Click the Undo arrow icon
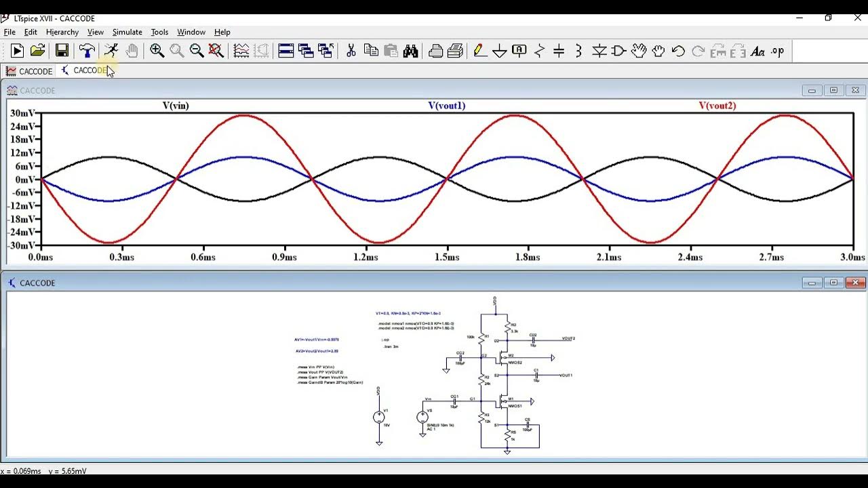The width and height of the screenshot is (868, 488). click(677, 51)
